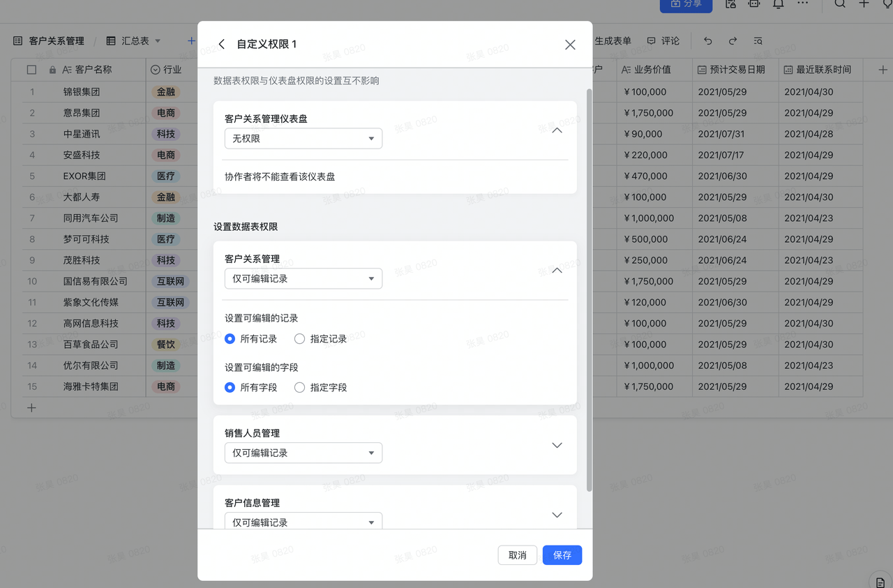Click the plus icon to add a row
893x588 pixels.
pyautogui.click(x=31, y=408)
